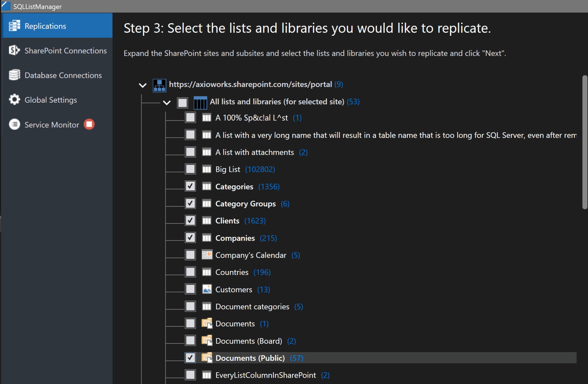Check All lists and libraries checkbox
This screenshot has height=384, width=588.
coord(183,102)
